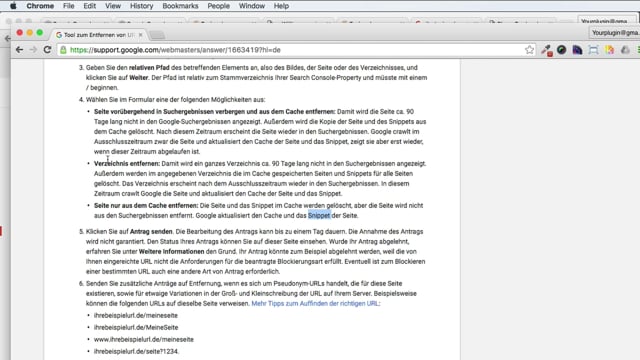Image resolution: width=640 pixels, height=360 pixels.
Task: Click bold heading 'Verzeichnis entfernen:'
Action: (x=127, y=164)
